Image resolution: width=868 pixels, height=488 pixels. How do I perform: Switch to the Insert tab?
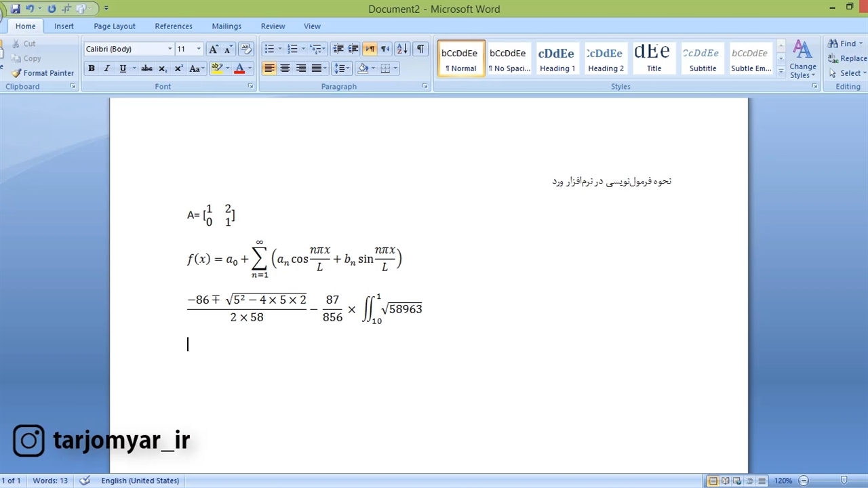coord(64,26)
